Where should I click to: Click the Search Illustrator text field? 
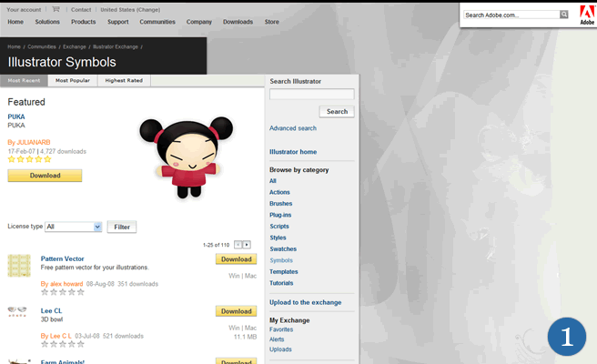click(x=311, y=95)
